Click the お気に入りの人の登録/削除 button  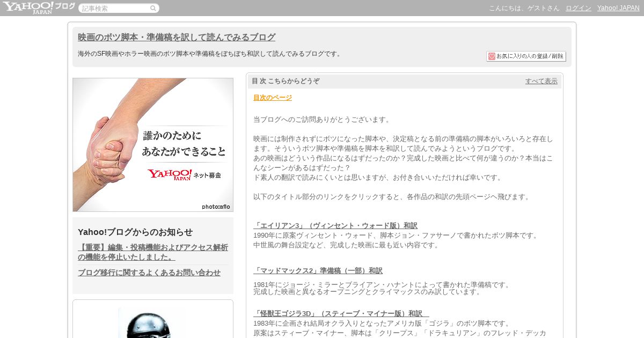pos(526,56)
